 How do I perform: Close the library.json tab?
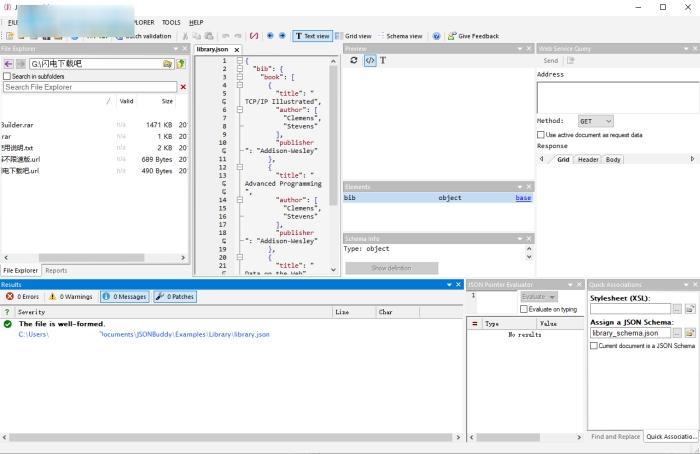[x=237, y=50]
